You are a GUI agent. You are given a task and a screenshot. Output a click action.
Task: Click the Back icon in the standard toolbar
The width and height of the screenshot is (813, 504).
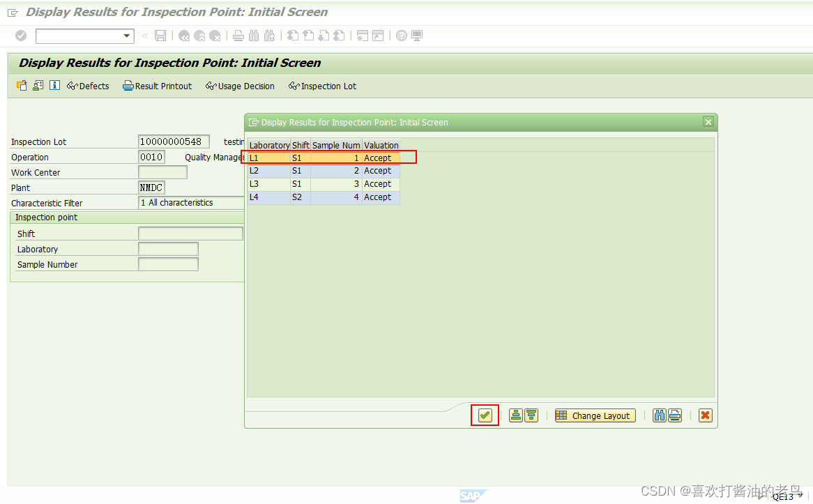pos(183,36)
